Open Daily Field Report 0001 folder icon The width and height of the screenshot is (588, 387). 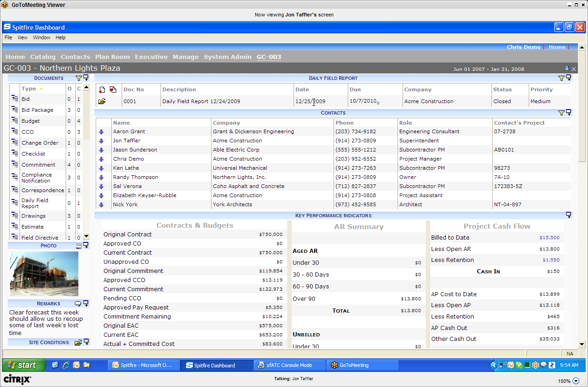102,101
